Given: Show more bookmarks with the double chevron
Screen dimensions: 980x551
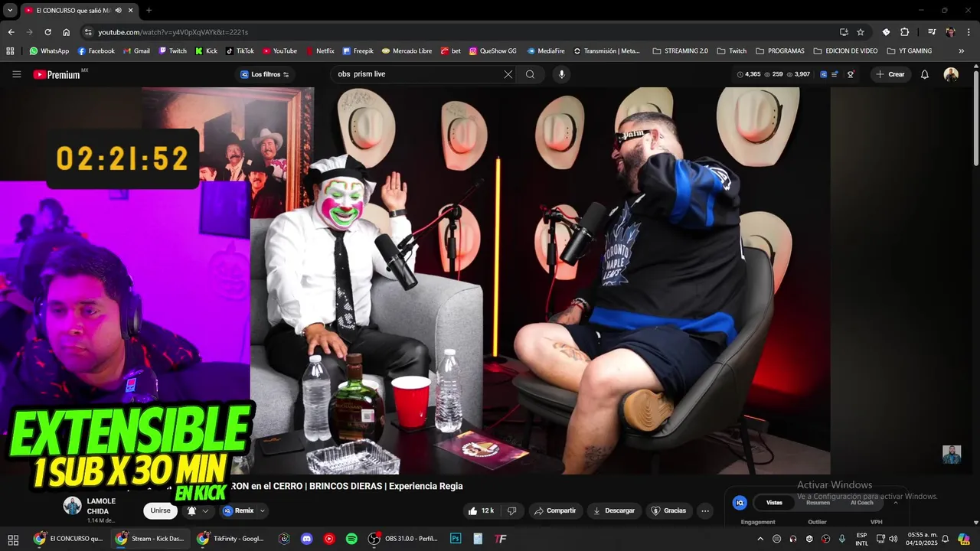Looking at the screenshot, I should pos(962,51).
